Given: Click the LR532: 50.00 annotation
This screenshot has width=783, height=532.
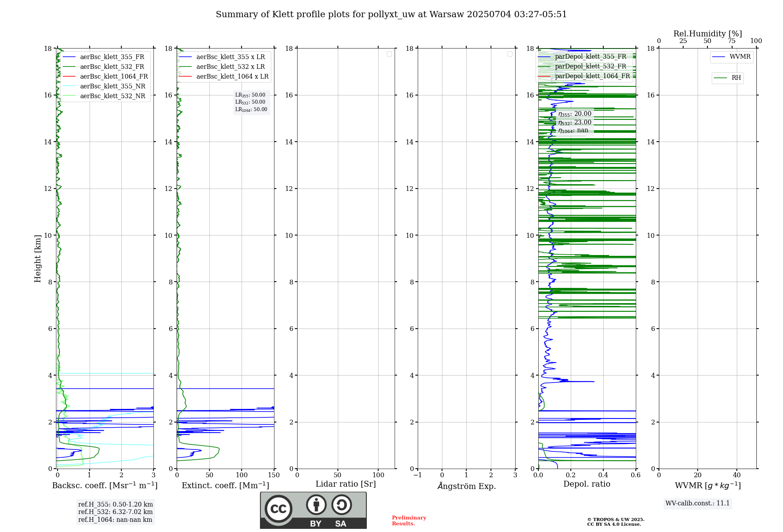Looking at the screenshot, I should click(x=250, y=102).
